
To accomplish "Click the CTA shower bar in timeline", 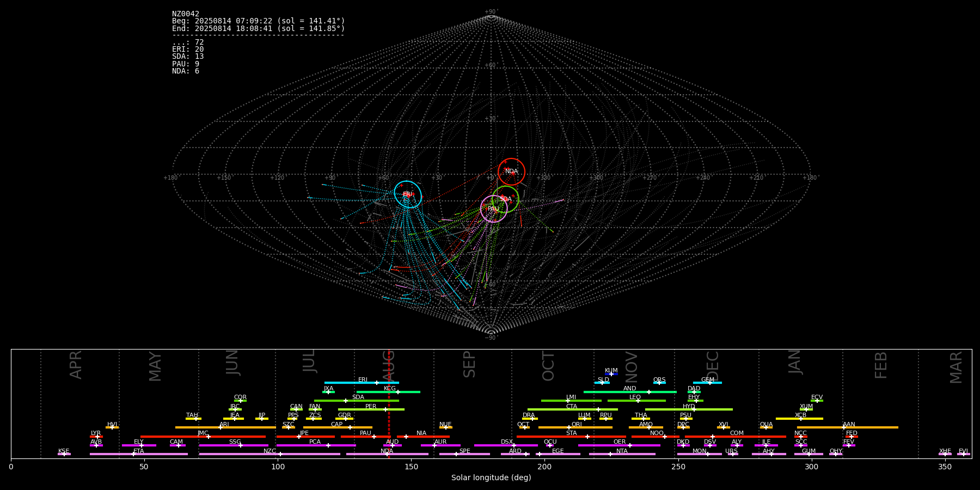I will 573,409.
